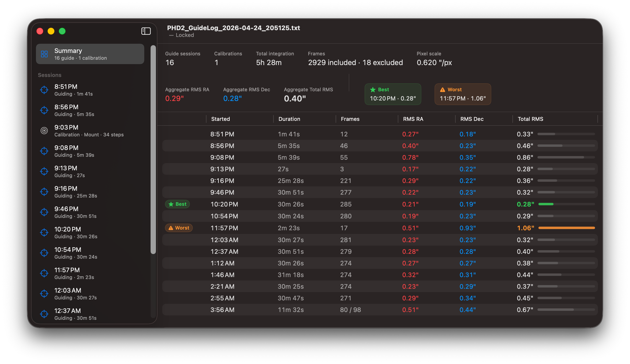Click the green star in Best card
Viewport: 630px width, 364px height.
point(373,90)
